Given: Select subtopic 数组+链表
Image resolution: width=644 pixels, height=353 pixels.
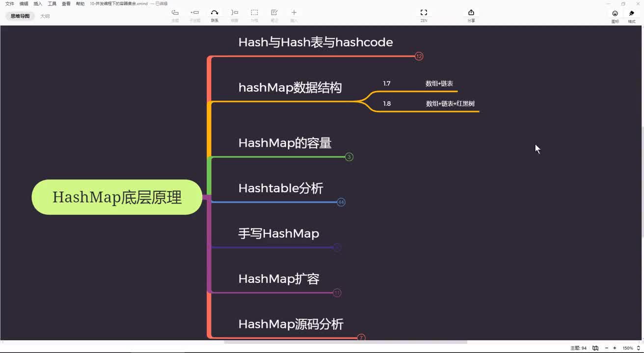Looking at the screenshot, I should pyautogui.click(x=439, y=84).
